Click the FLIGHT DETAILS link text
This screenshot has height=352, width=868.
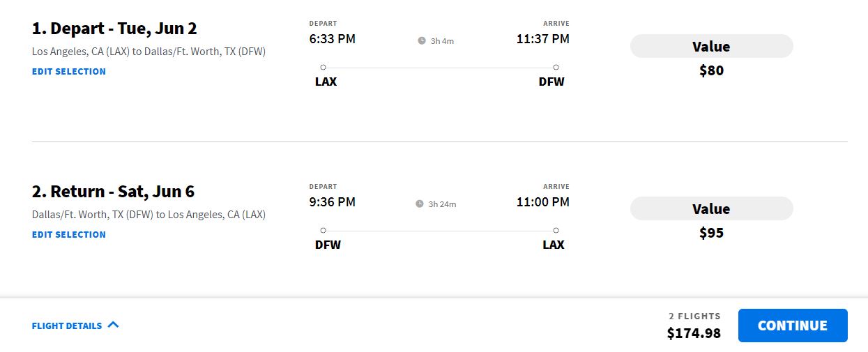coord(67,326)
